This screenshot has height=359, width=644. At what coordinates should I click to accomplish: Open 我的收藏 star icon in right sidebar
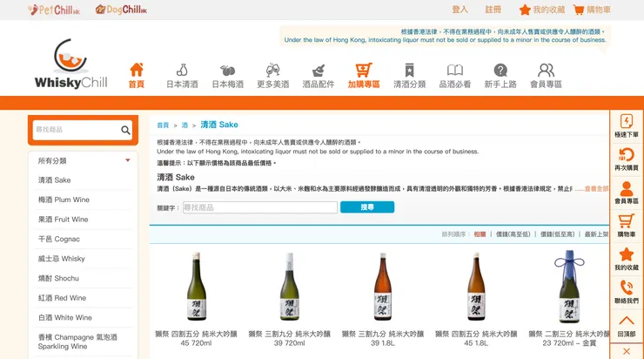coord(627,254)
